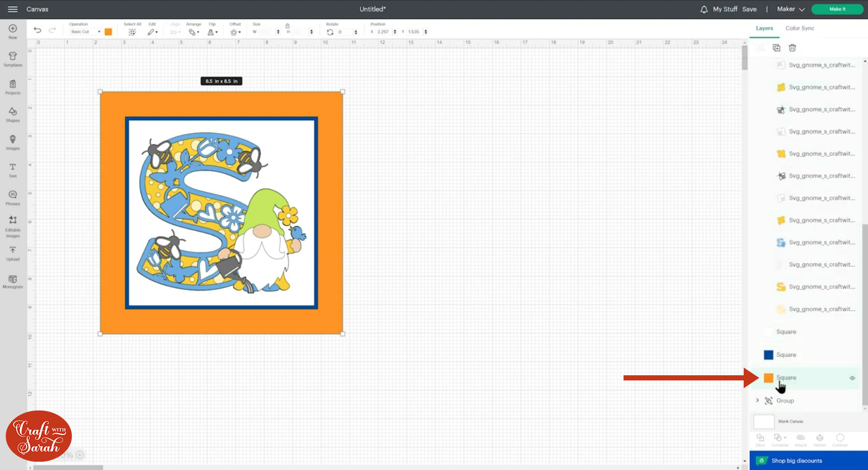Open the Operation Basic Cut dropdown
This screenshot has height=470, width=868.
tap(85, 32)
